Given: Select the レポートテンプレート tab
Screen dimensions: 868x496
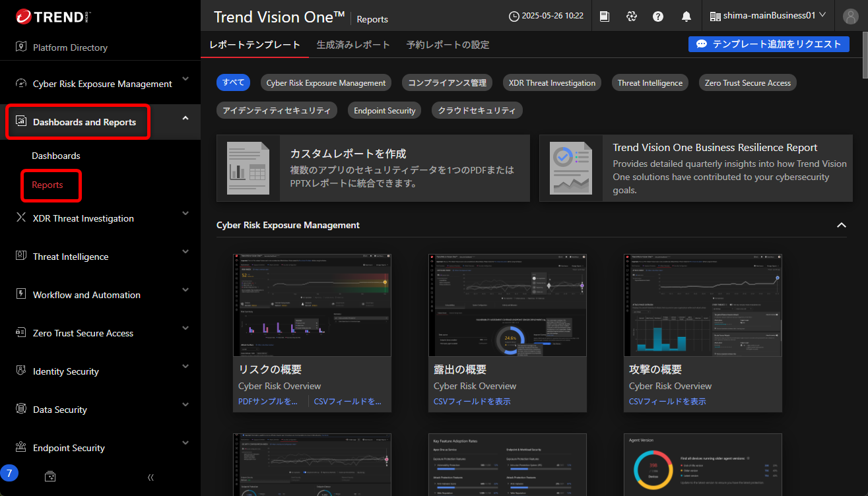Looking at the screenshot, I should 255,45.
